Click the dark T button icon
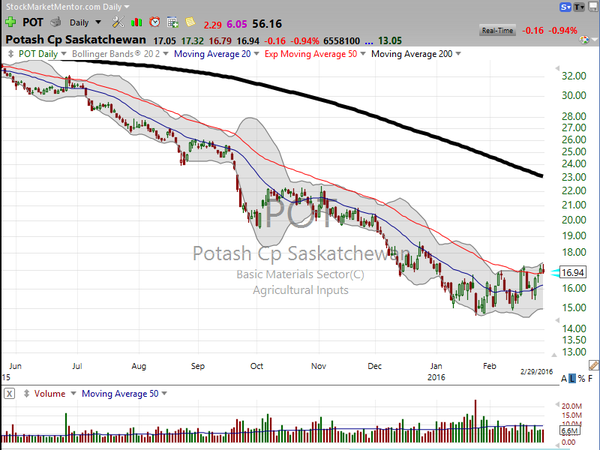The image size is (600, 450). (x=579, y=7)
